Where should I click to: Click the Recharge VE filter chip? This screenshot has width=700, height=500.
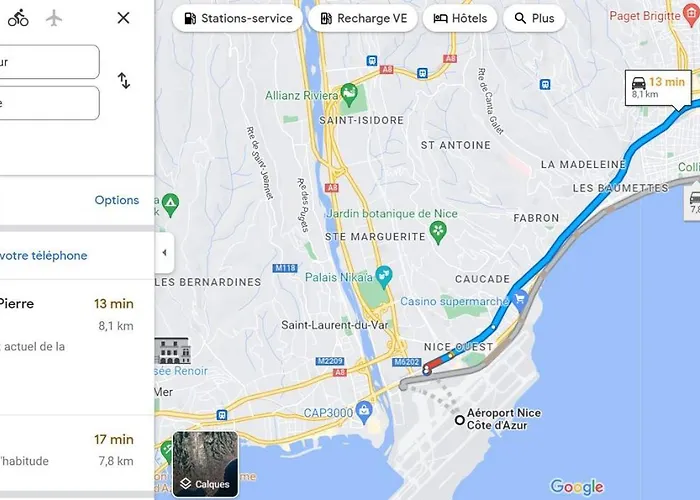(x=363, y=18)
